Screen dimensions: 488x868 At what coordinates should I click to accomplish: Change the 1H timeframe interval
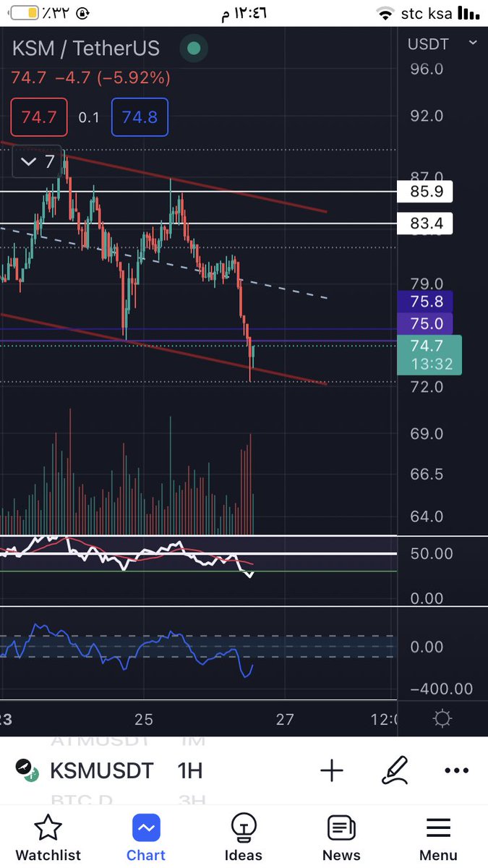tap(190, 771)
